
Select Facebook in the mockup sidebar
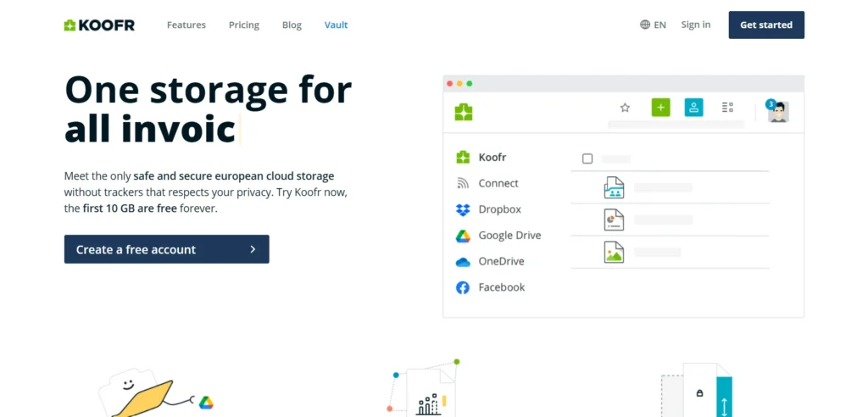(x=490, y=287)
